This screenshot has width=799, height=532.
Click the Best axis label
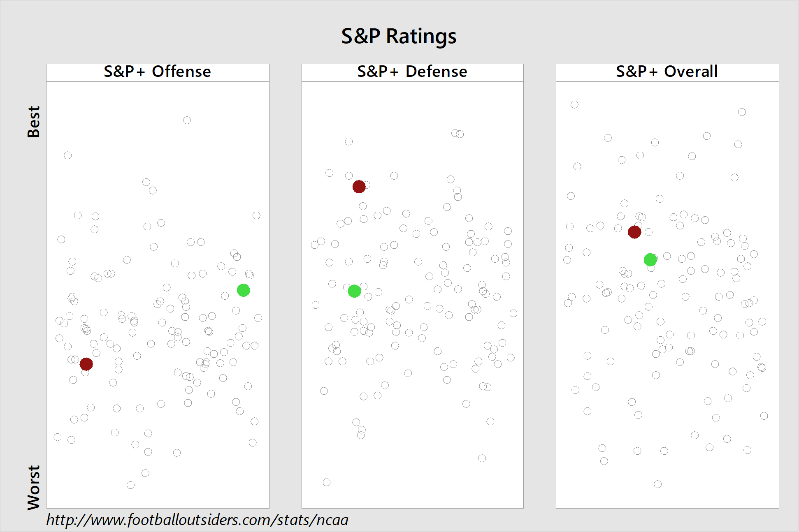click(34, 122)
